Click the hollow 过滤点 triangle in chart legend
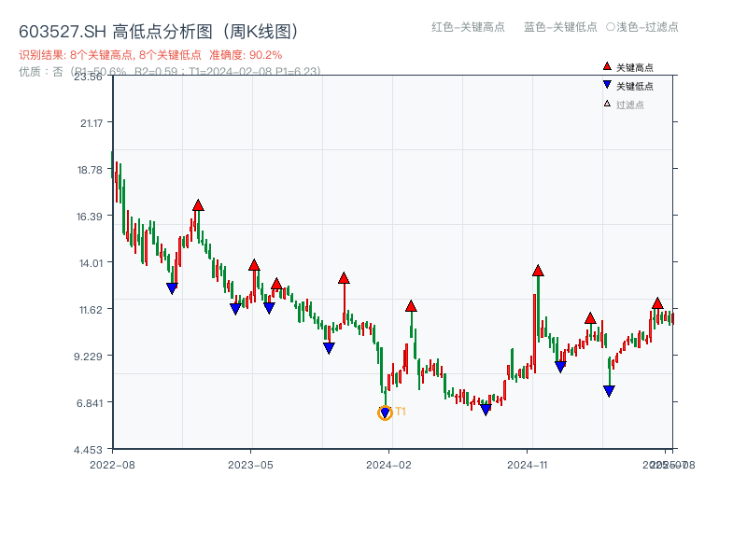This screenshot has height=560, width=747. coord(607,104)
